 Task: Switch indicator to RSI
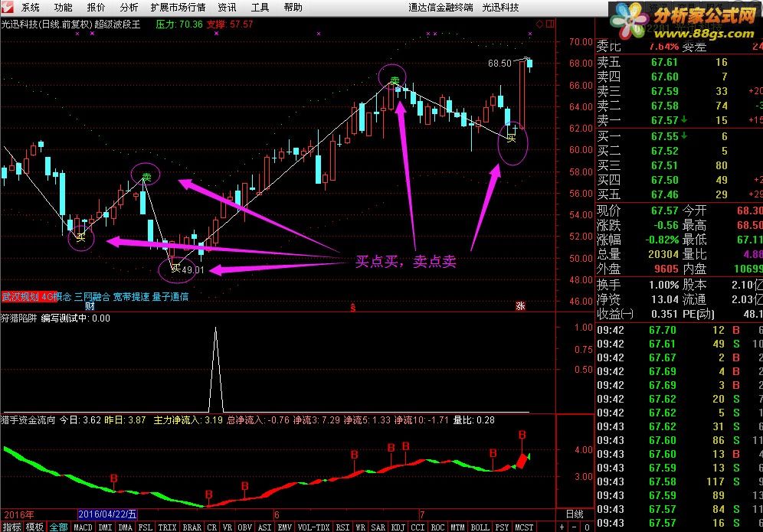point(342,527)
